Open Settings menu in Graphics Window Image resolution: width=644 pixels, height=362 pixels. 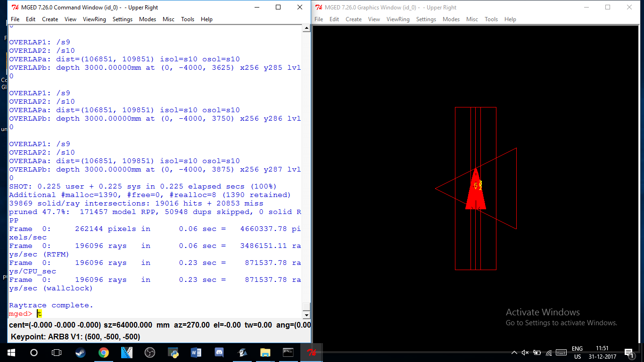(x=426, y=19)
